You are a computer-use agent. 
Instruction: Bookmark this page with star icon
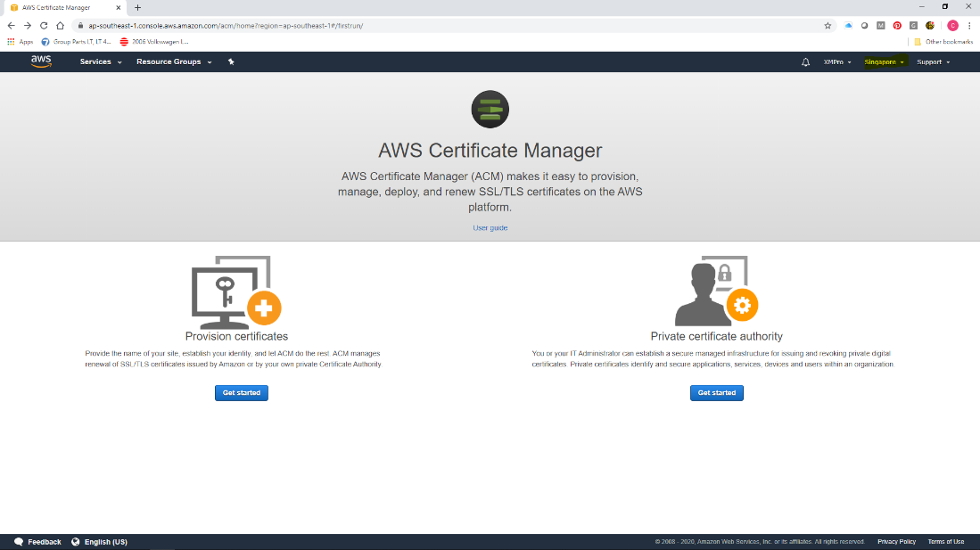click(828, 26)
